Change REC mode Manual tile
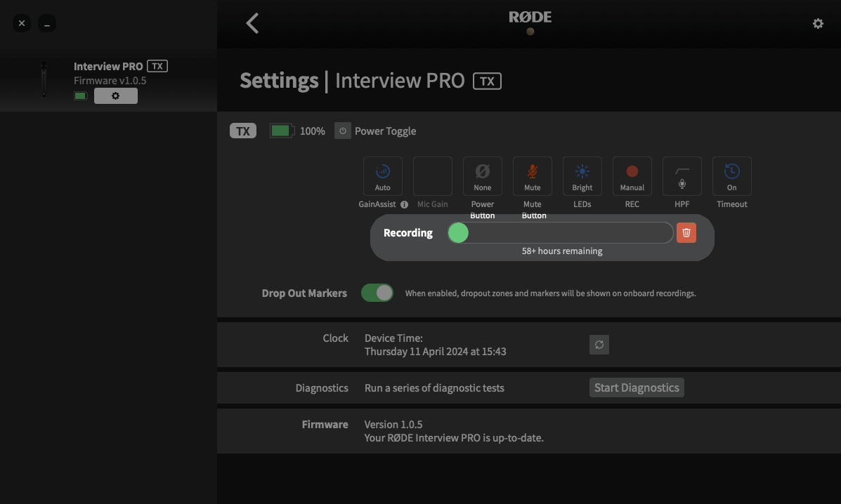The height and width of the screenshot is (504, 841). point(632,176)
